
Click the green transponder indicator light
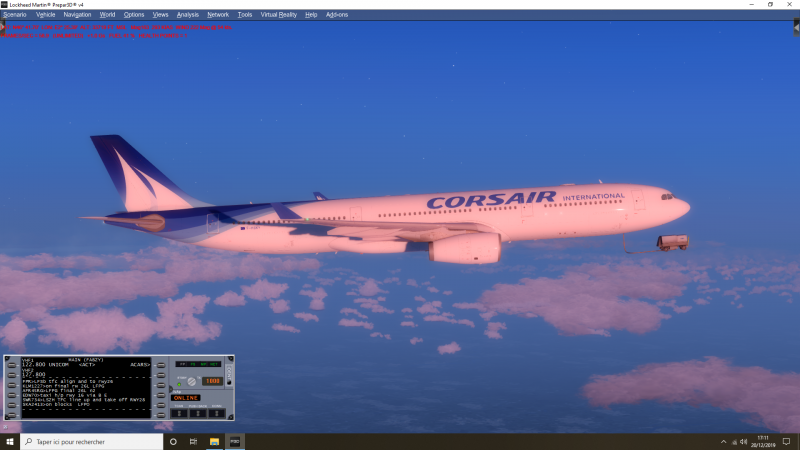click(179, 385)
